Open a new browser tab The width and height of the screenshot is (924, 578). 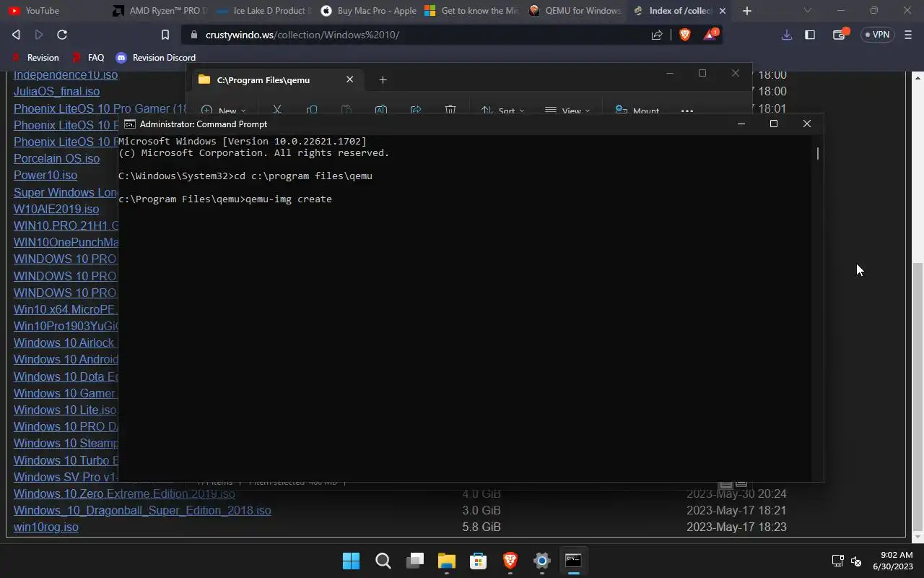[747, 11]
